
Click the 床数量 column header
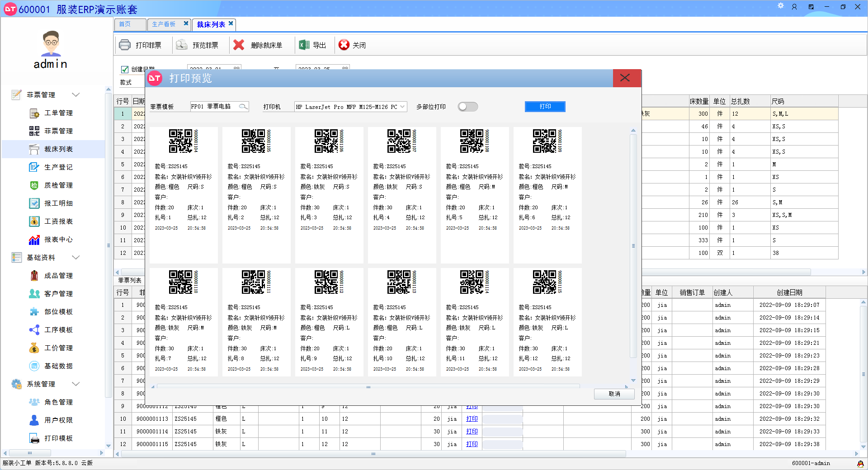coord(699,101)
